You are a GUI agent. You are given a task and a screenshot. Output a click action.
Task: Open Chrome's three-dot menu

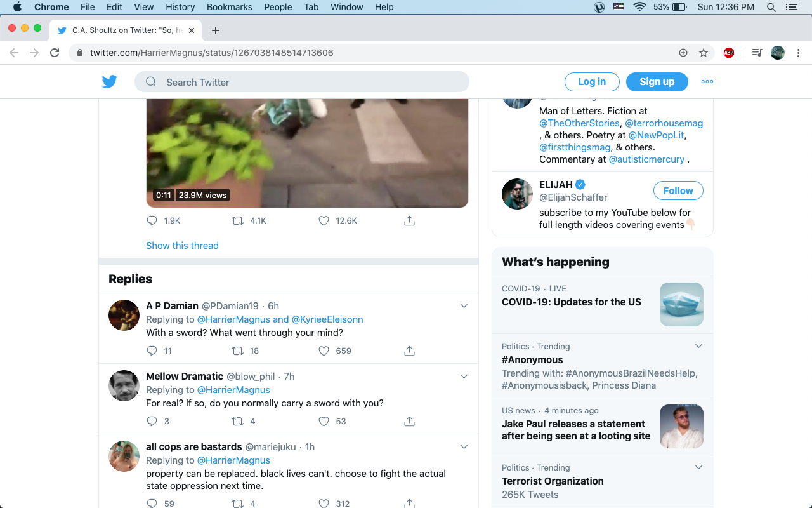click(x=798, y=53)
